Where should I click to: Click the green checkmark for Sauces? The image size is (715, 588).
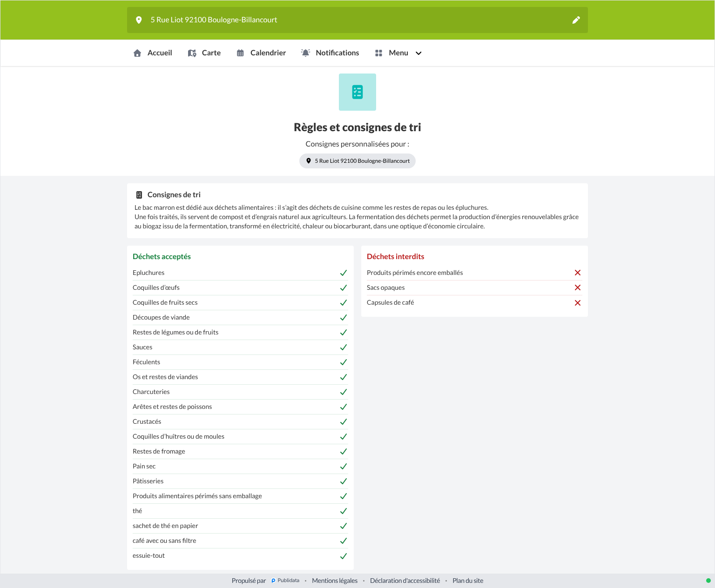point(344,347)
